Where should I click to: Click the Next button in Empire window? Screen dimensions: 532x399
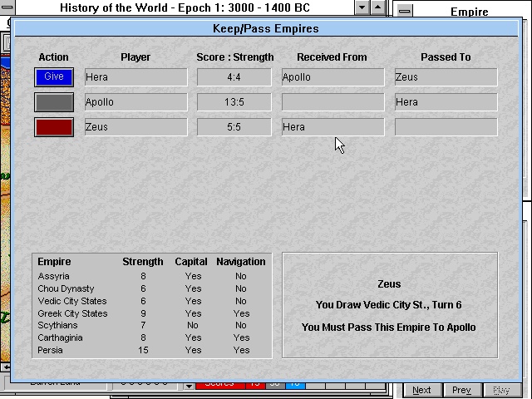tap(421, 390)
